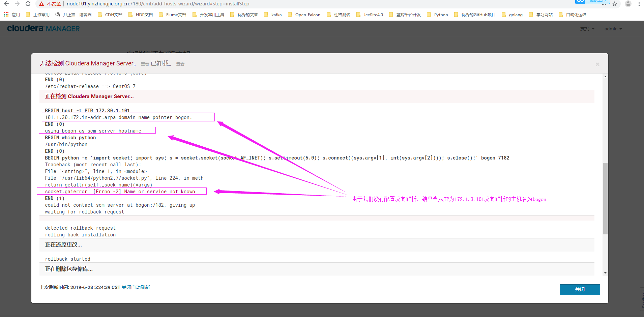Open 学习网站 bookmark folder
Image resolution: width=644 pixels, height=317 pixels.
click(x=541, y=15)
